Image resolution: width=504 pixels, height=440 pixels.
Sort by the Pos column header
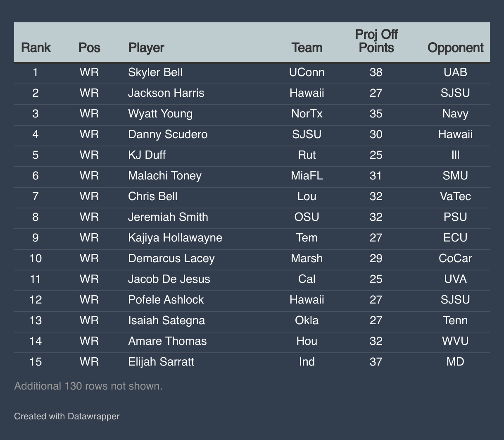pos(89,48)
